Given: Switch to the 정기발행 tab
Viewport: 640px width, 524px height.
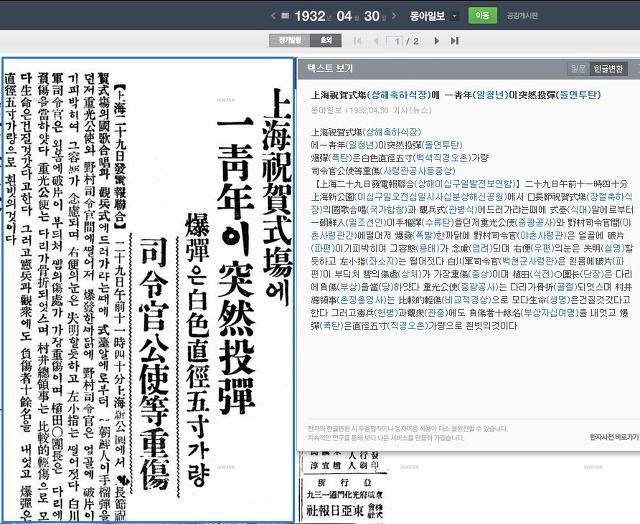Looking at the screenshot, I should [x=290, y=40].
